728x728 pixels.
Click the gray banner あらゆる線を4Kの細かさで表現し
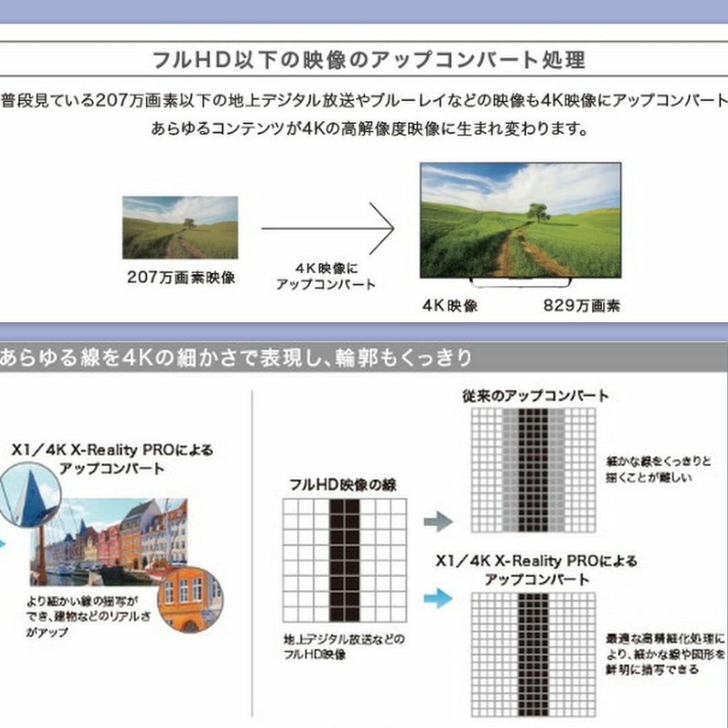[x=364, y=357]
